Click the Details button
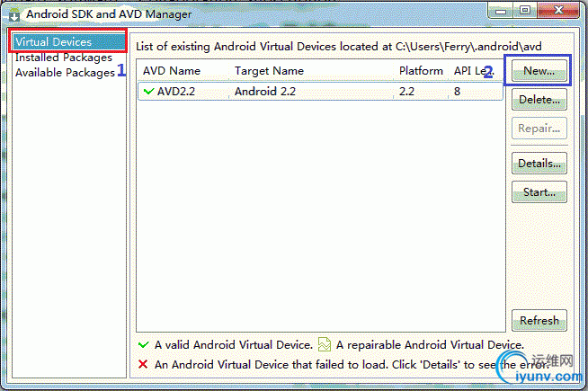Image resolution: width=588 pixels, height=391 pixels. 539,164
